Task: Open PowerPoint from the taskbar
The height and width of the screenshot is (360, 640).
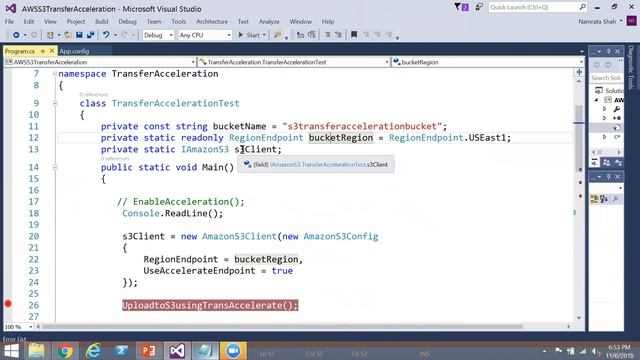Action: pyautogui.click(x=149, y=351)
